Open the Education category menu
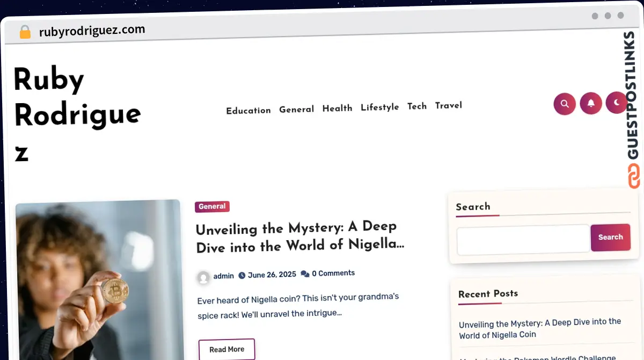644x360 pixels. coord(248,110)
